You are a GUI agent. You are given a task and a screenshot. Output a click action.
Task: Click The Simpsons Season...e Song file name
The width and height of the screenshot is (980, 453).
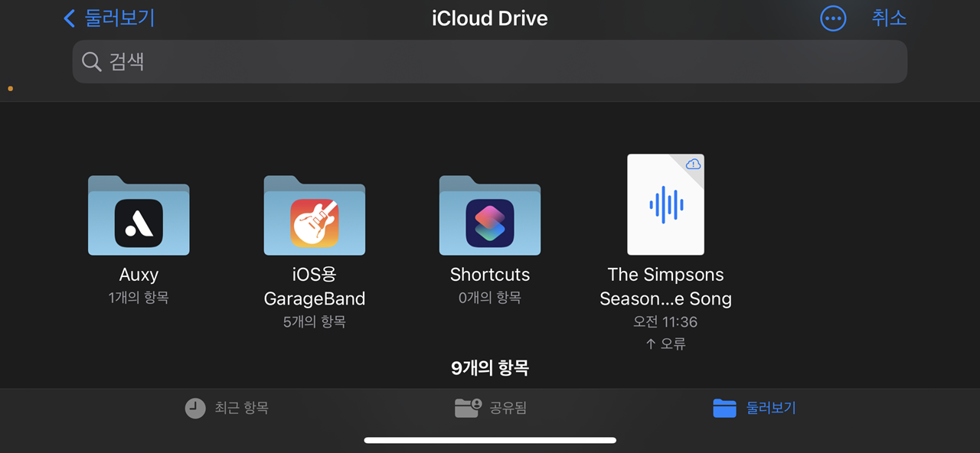click(x=665, y=287)
